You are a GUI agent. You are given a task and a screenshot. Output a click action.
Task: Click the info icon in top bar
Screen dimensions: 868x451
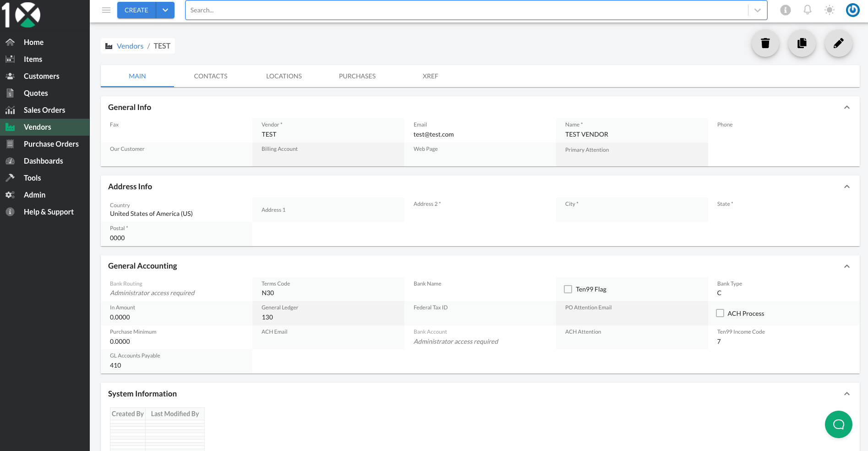pos(786,10)
